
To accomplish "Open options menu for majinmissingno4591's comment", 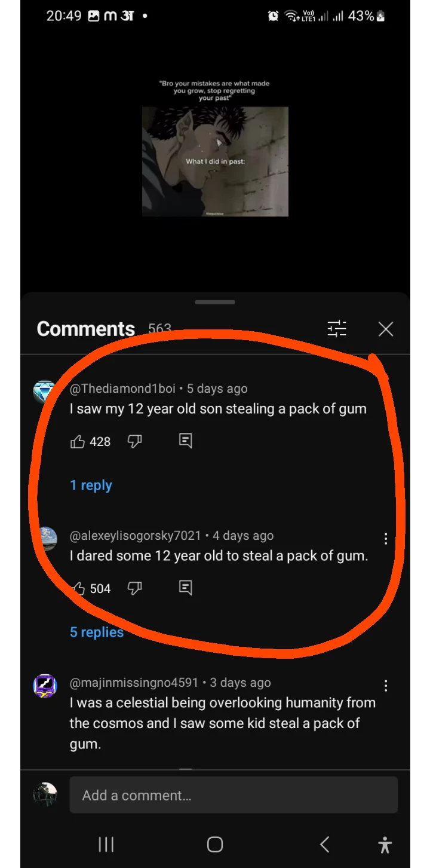I will (x=386, y=686).
